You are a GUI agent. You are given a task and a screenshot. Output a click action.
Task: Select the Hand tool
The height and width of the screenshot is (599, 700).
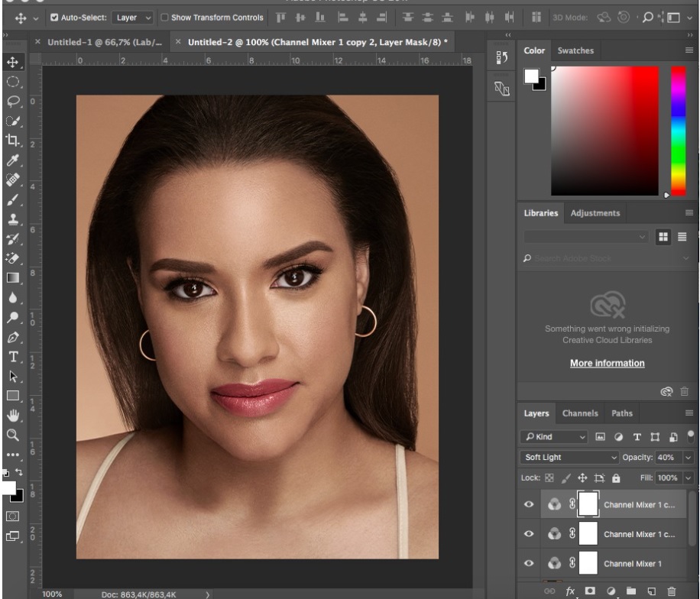coord(13,415)
